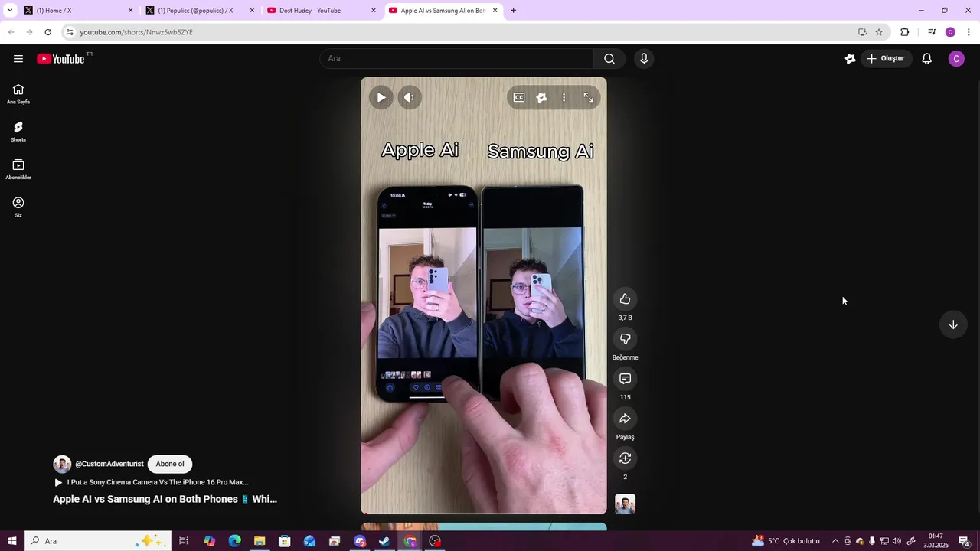Open the Microsoft Store on the taskbar

(x=285, y=541)
